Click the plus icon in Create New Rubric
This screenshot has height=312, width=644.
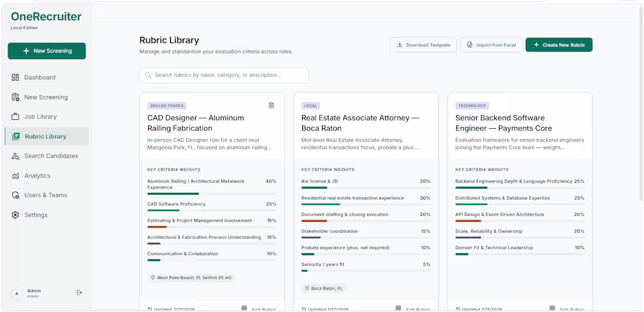coord(536,45)
